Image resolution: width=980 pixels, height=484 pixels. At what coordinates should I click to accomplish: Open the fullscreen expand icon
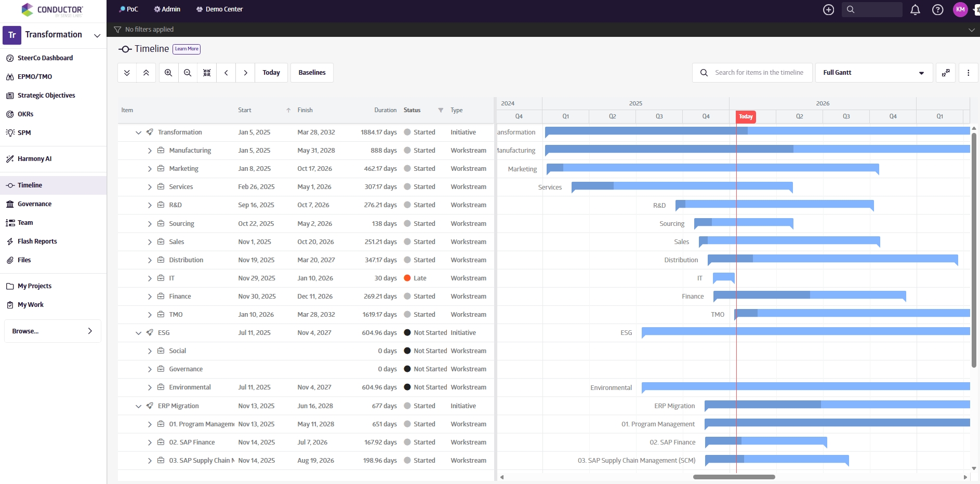(x=946, y=73)
